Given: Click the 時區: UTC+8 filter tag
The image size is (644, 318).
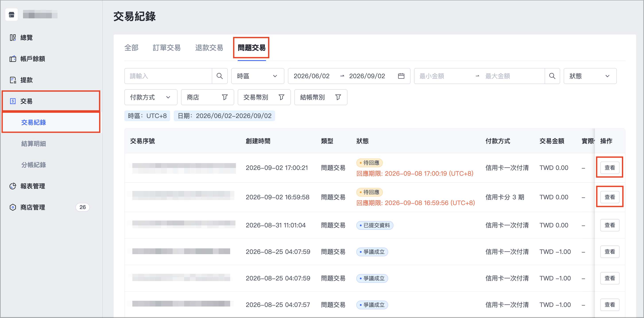Looking at the screenshot, I should point(147,116).
